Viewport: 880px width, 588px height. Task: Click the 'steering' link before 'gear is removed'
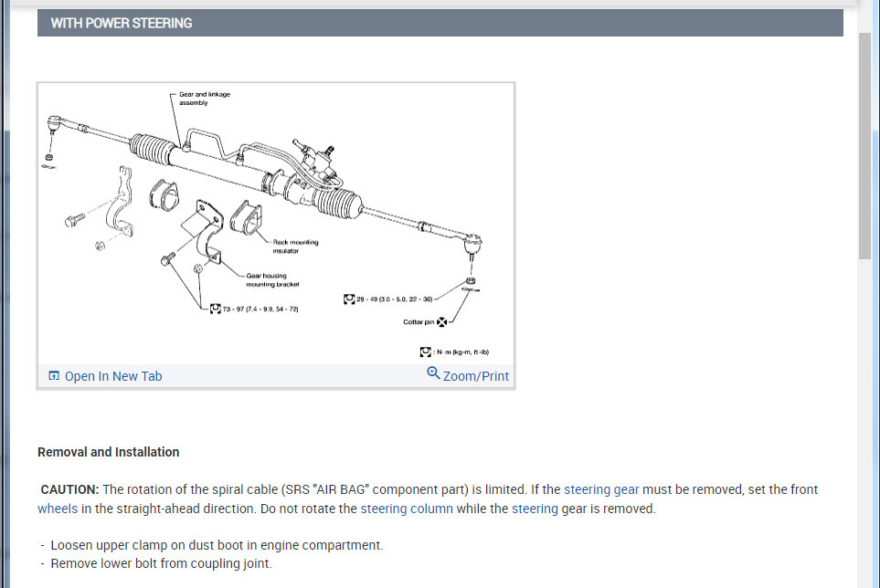coord(535,509)
